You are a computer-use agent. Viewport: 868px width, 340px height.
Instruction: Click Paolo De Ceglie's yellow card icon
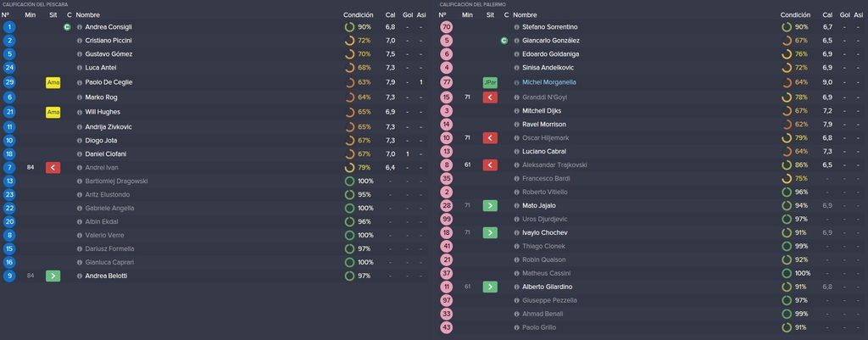[53, 82]
